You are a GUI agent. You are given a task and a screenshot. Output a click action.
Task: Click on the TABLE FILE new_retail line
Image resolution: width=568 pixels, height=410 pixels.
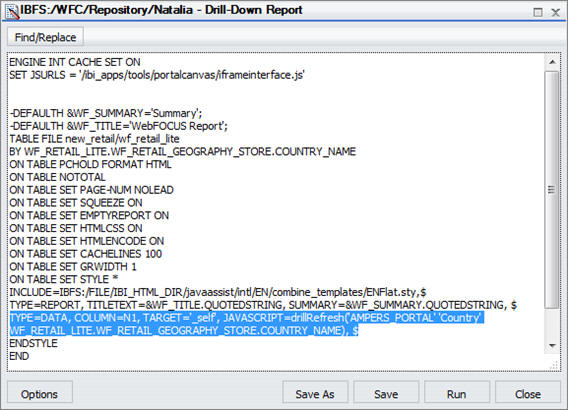(94, 139)
